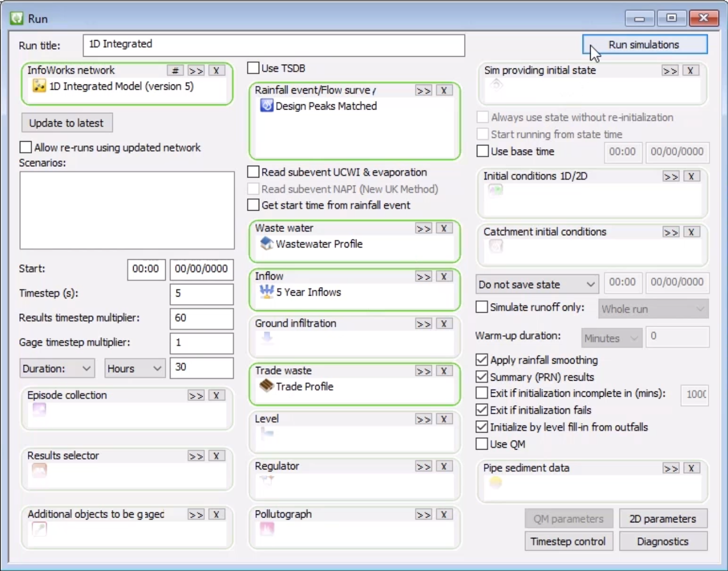This screenshot has height=571, width=728.
Task: Enable Use base time checkbox
Action: point(483,151)
